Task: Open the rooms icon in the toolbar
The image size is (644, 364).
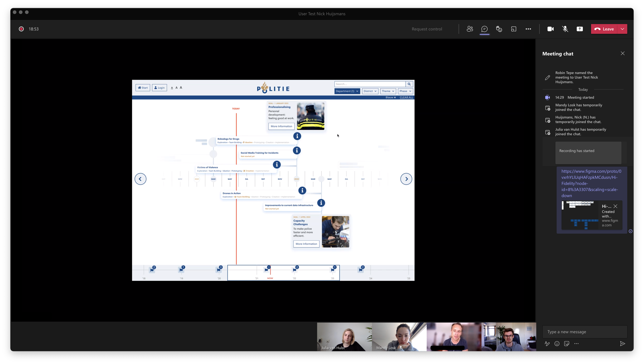Action: tap(513, 29)
